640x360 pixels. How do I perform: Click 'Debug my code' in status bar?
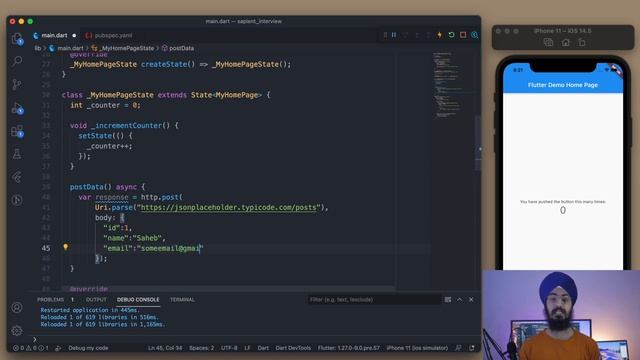point(88,348)
